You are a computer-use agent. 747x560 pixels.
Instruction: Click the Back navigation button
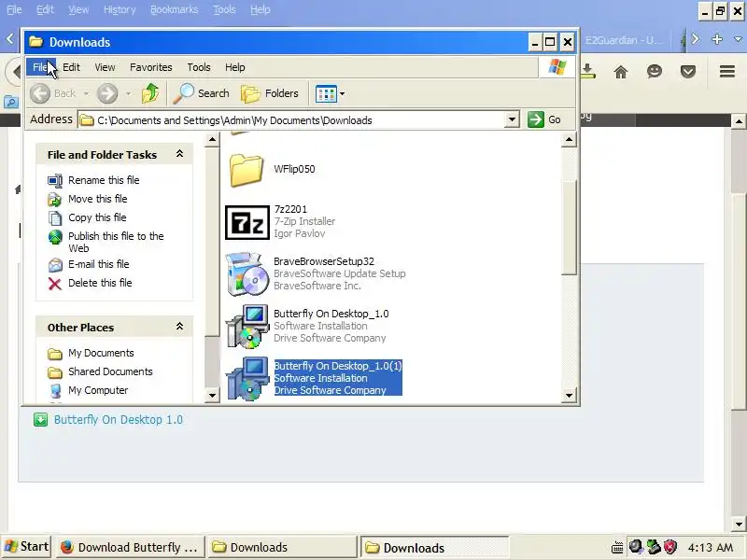coord(52,93)
